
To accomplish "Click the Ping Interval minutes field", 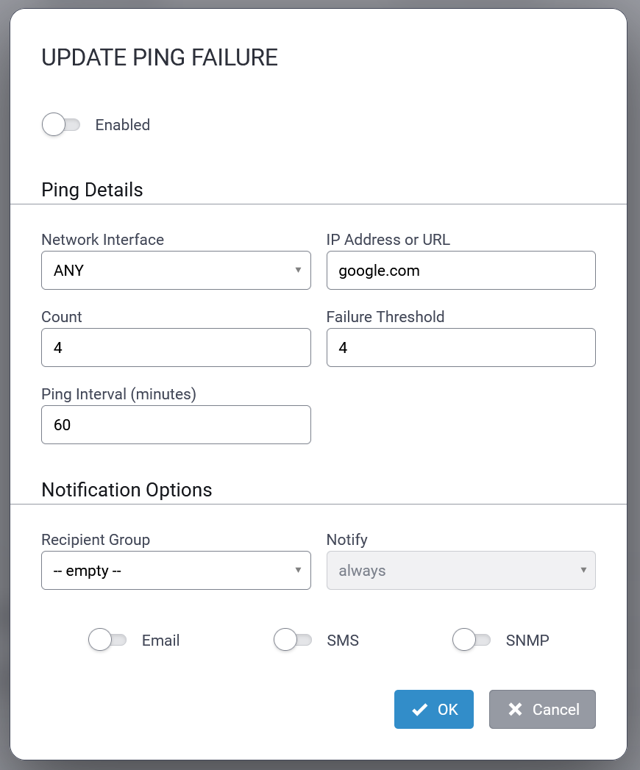I will coord(175,425).
